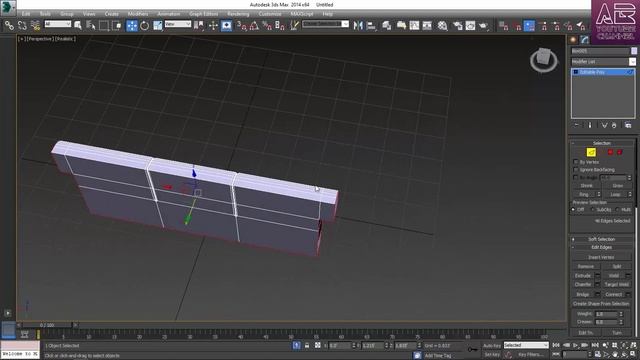Click the Target Weld button
640x360 pixels.
616,284
